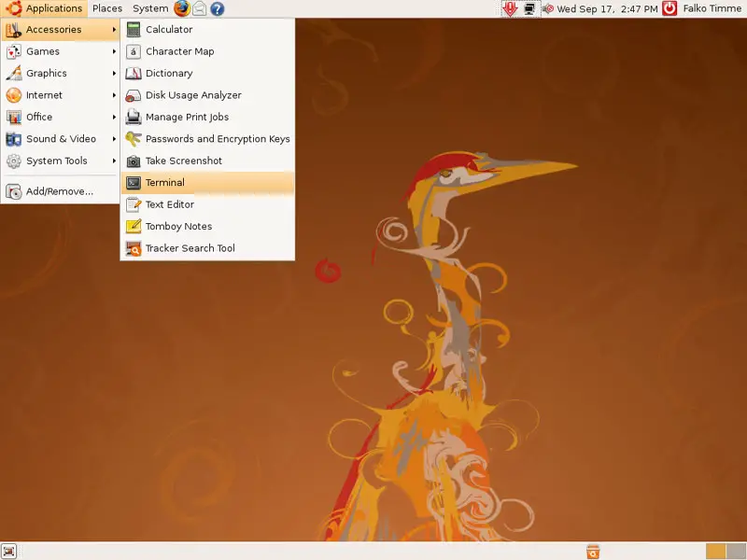Open the System menu
Screen dimensions: 747x560
point(150,8)
